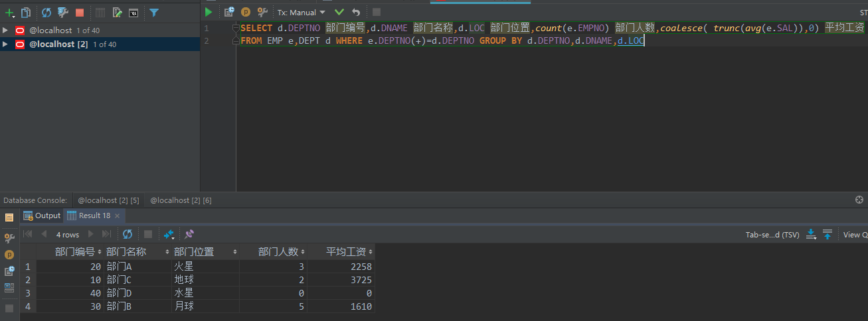Open the Output tab
868x321 pixels.
click(x=42, y=216)
